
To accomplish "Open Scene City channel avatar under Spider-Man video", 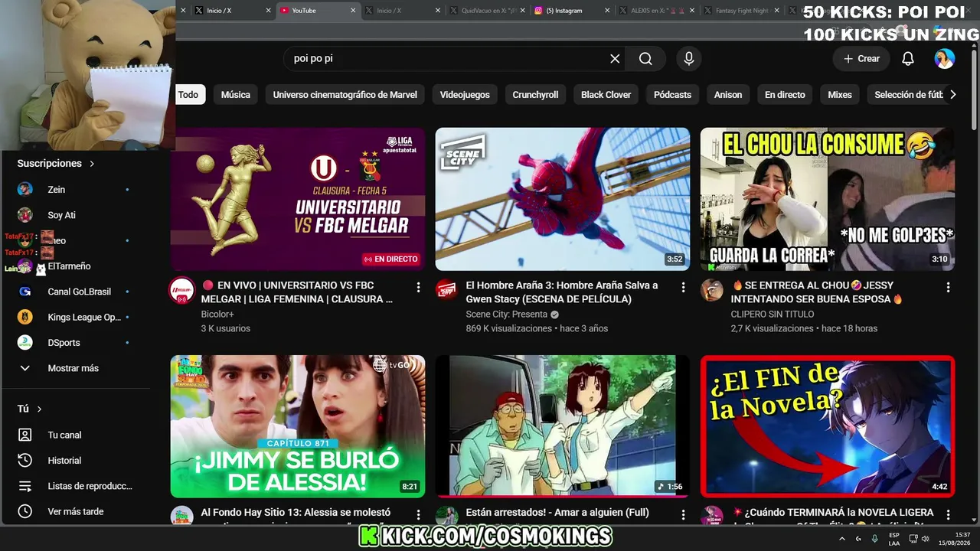I will [x=447, y=291].
